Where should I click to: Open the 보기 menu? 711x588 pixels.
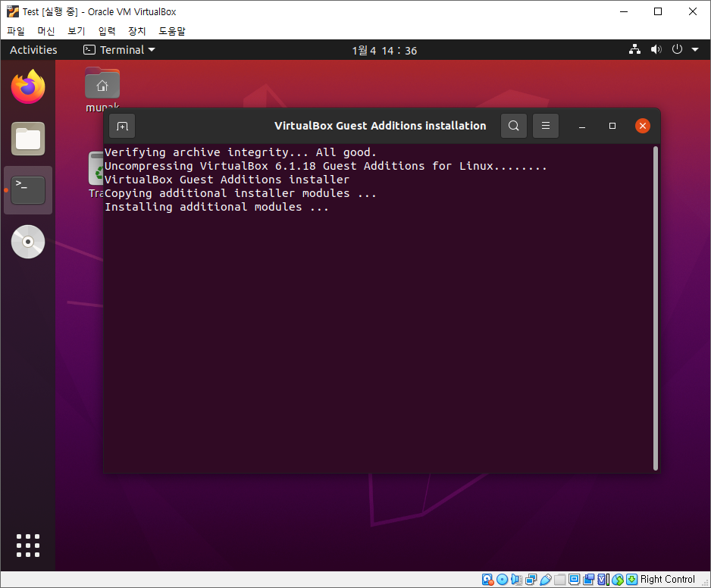(x=76, y=31)
